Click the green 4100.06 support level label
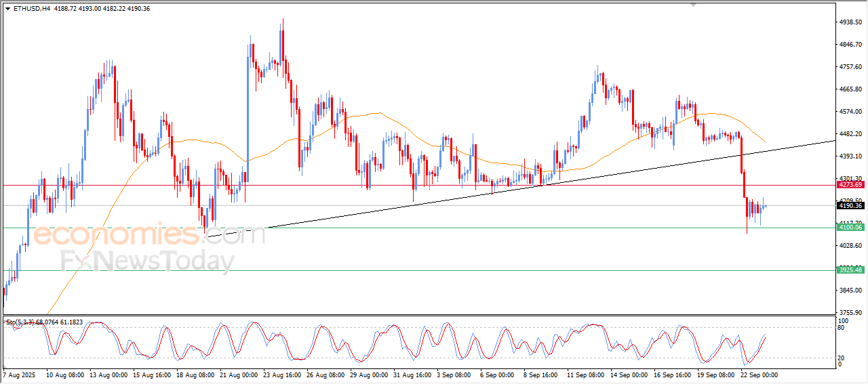 [x=850, y=228]
